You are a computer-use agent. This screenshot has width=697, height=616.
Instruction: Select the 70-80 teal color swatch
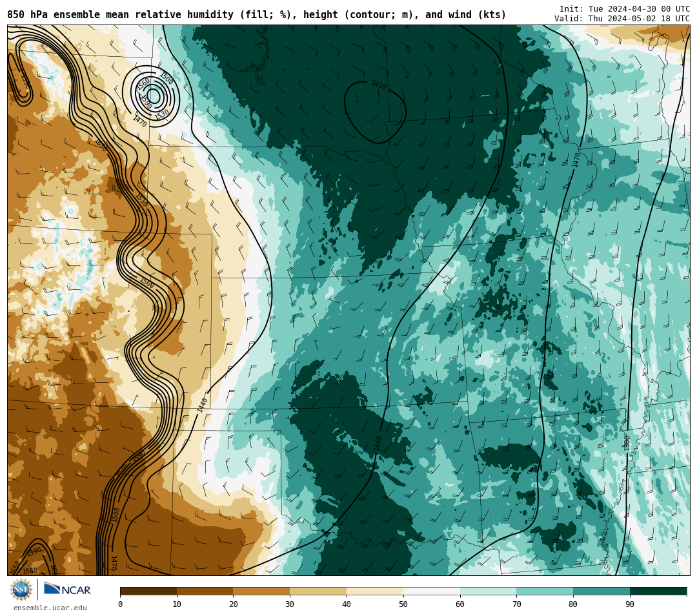(545, 591)
